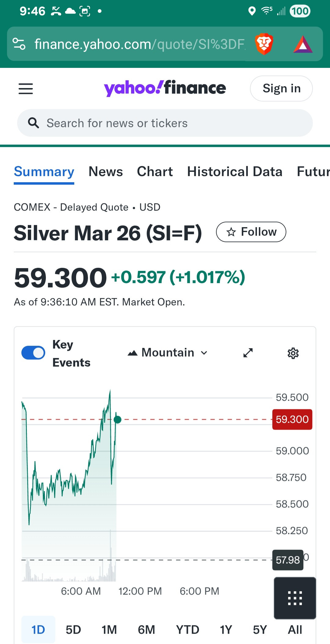The height and width of the screenshot is (644, 330).
Task: Follow the Silver Mar 26 ticker
Action: pyautogui.click(x=251, y=232)
